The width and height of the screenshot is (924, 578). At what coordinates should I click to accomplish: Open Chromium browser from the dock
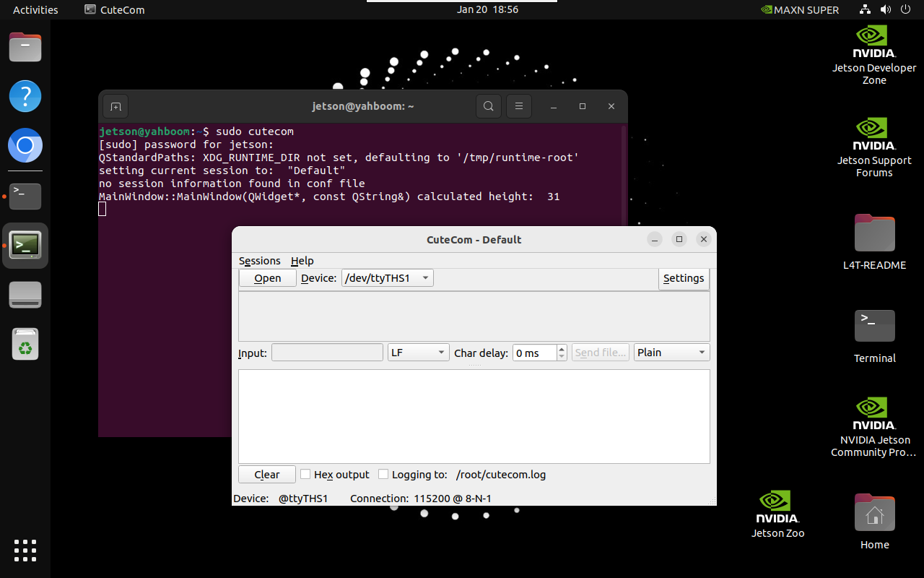pos(25,146)
